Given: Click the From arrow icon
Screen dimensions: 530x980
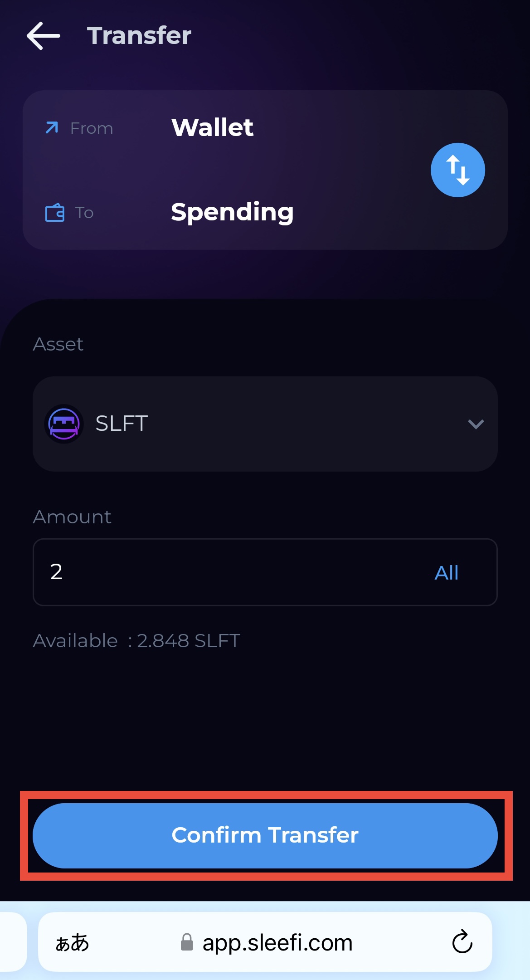Looking at the screenshot, I should click(52, 128).
